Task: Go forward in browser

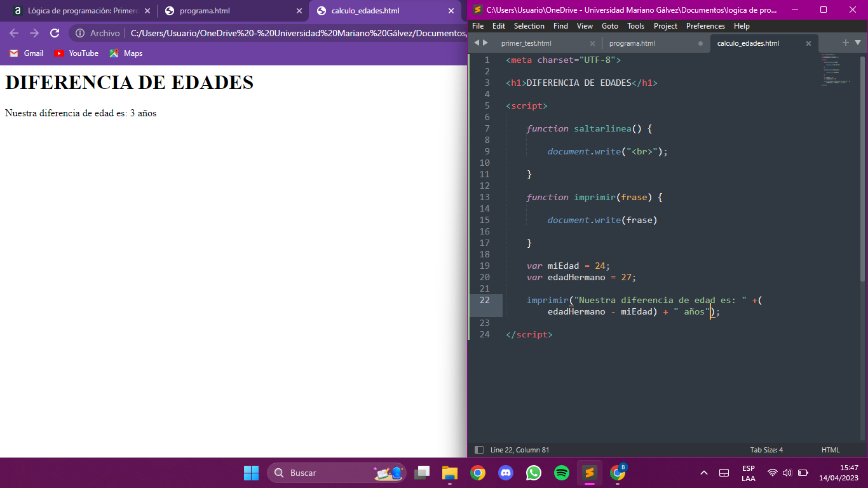Action: point(34,33)
